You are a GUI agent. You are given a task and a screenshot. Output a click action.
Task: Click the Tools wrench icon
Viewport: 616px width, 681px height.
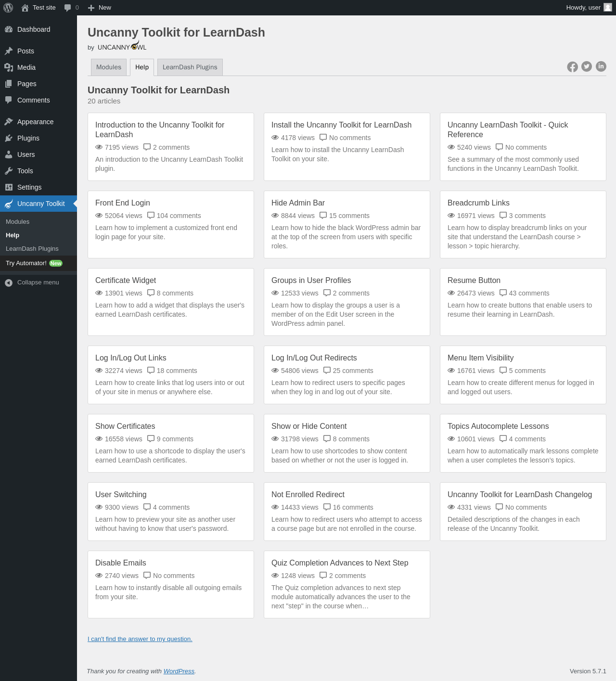click(x=9, y=171)
